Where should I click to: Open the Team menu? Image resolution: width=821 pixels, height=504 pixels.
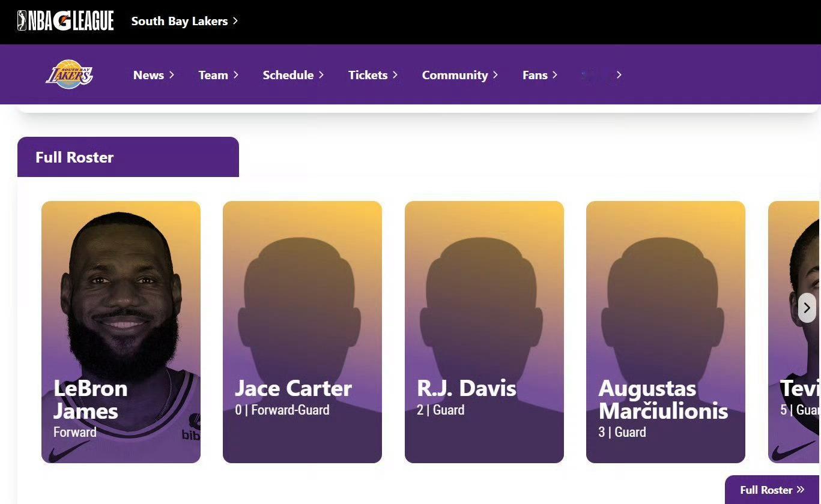219,75
